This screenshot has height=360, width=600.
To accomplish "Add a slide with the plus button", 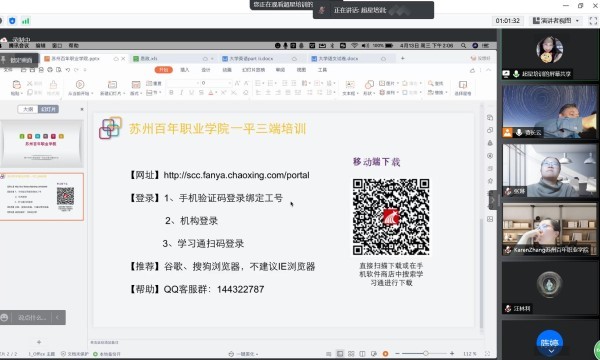I will tap(39, 342).
